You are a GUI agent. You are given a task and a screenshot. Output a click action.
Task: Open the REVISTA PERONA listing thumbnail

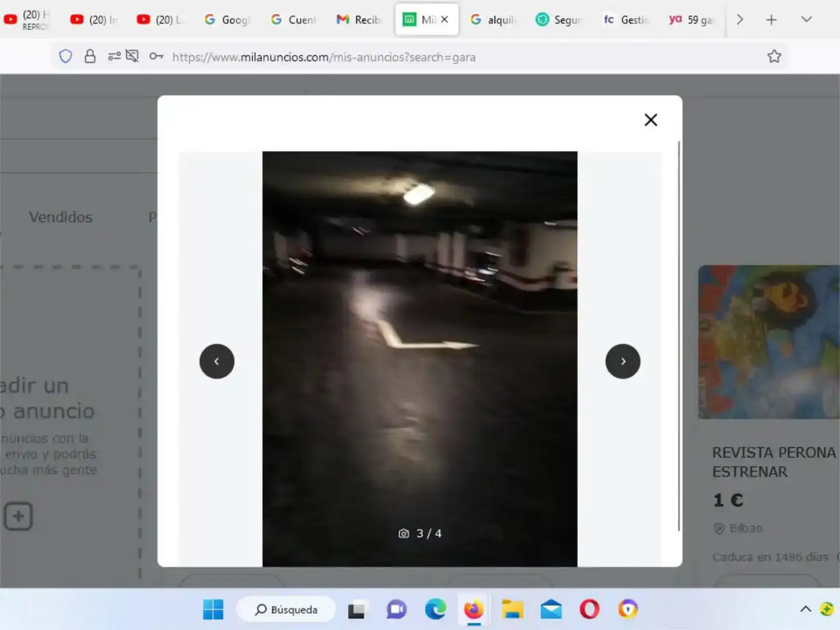click(x=769, y=342)
